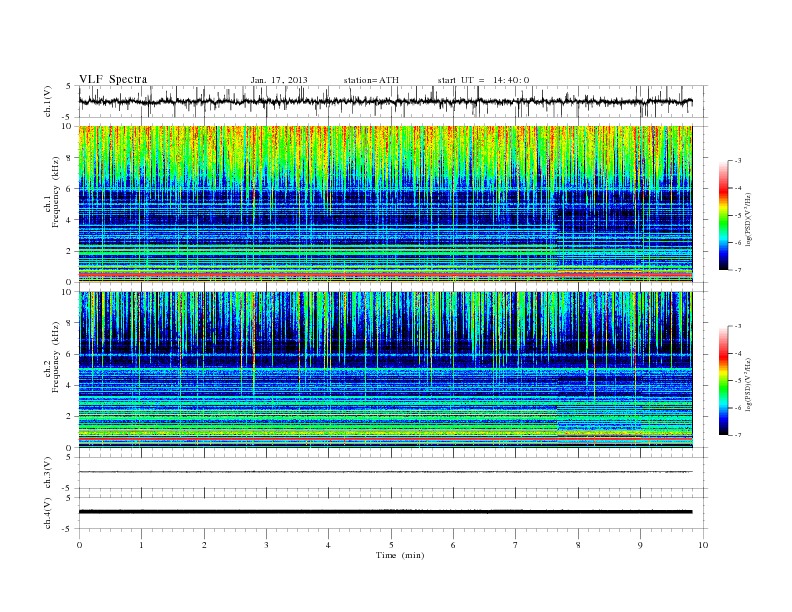Click the "3" minute tick label
The image size is (792, 612).
(266, 545)
